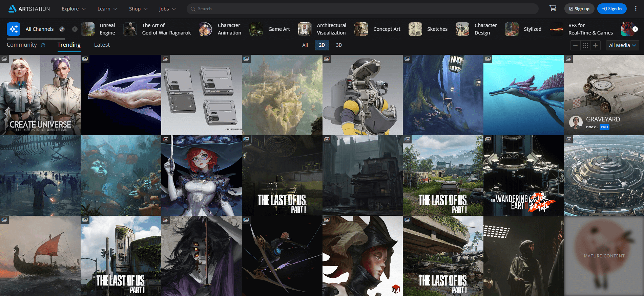Open the Viking ship artwork thumbnail
The width and height of the screenshot is (644, 296).
click(x=40, y=256)
